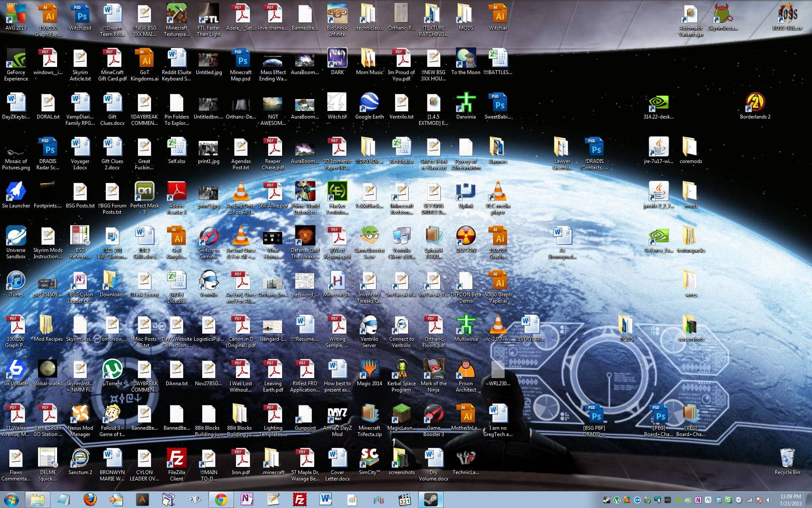Open the DRADIS Radar Sc... PSD file
The image size is (812, 508).
pos(48,153)
